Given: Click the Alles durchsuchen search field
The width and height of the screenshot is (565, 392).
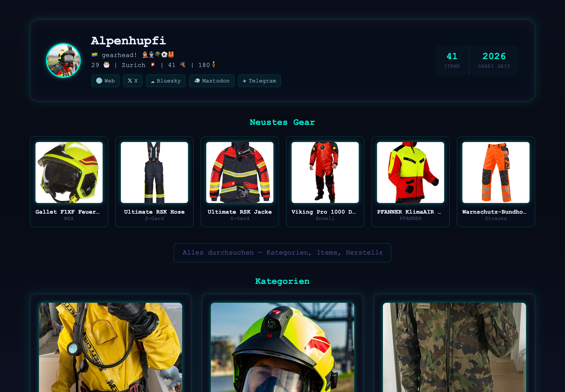Looking at the screenshot, I should tap(282, 253).
